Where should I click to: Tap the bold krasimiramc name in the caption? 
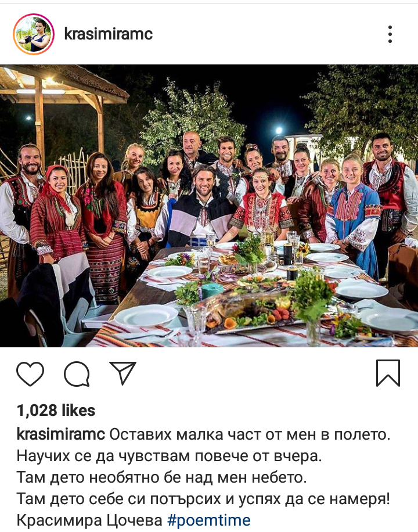coord(61,434)
